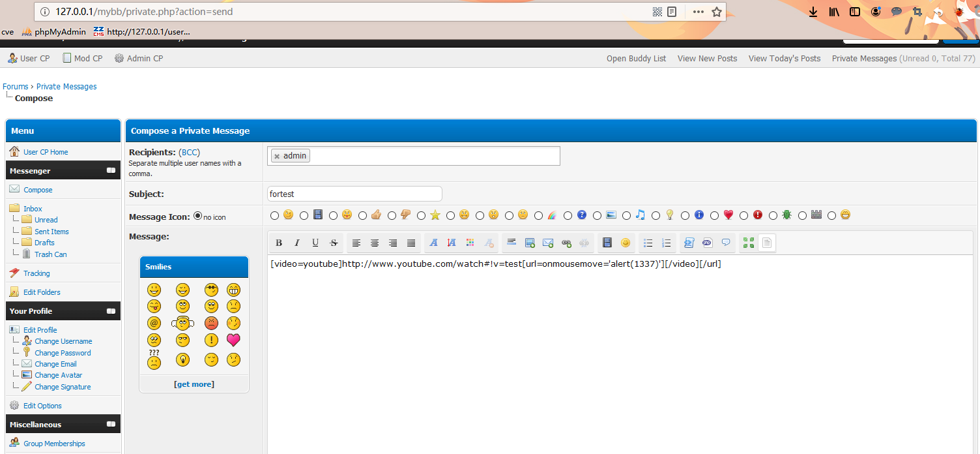Center-align text in the message editor
Screen dimensions: 980x454
tap(375, 243)
